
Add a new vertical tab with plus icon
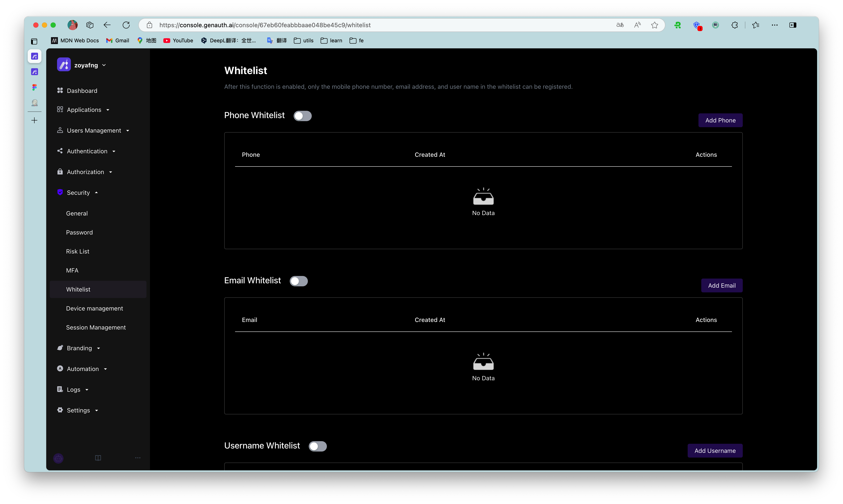click(x=34, y=120)
